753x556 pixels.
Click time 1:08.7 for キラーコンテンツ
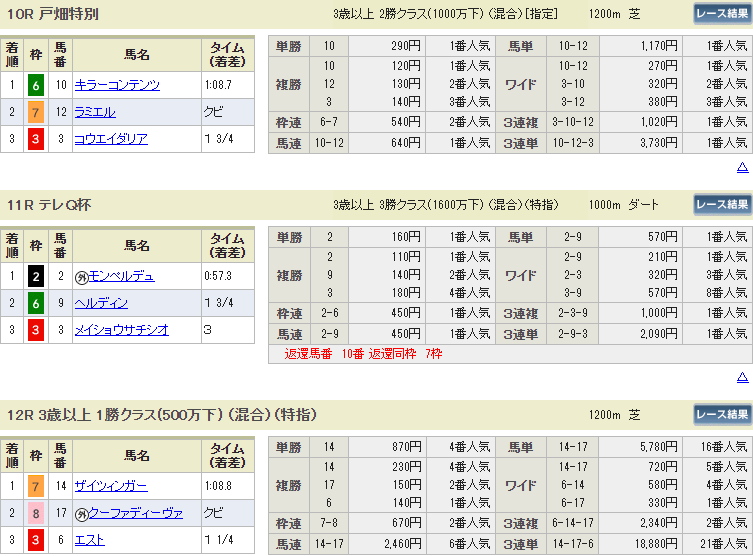(218, 85)
